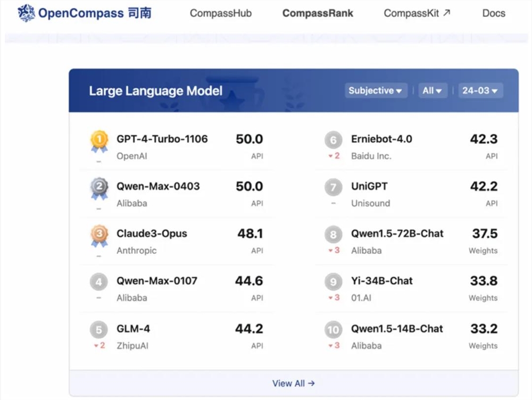Click the Weights label on Qwen1.5-72B-Chat row
This screenshot has height=400, width=532.
click(483, 250)
